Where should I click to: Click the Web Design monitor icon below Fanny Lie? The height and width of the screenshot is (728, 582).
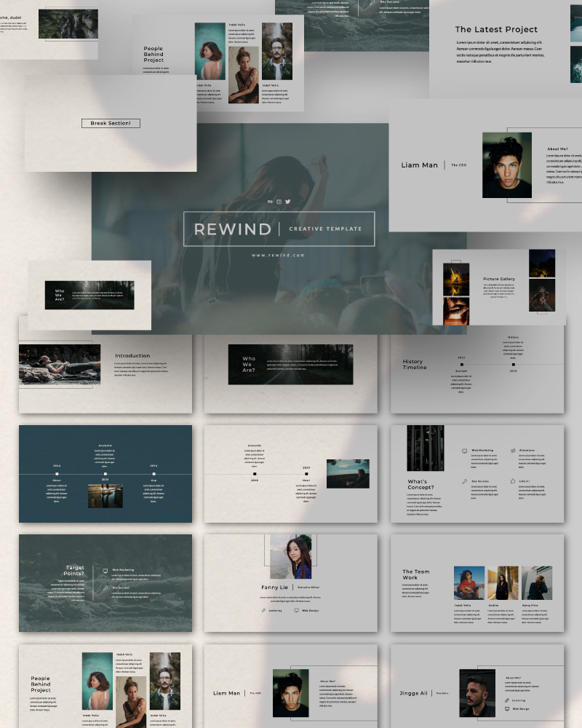pos(297,610)
